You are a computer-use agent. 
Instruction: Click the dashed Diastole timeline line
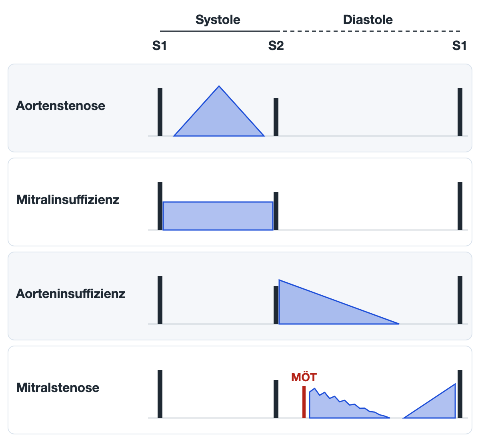[370, 31]
